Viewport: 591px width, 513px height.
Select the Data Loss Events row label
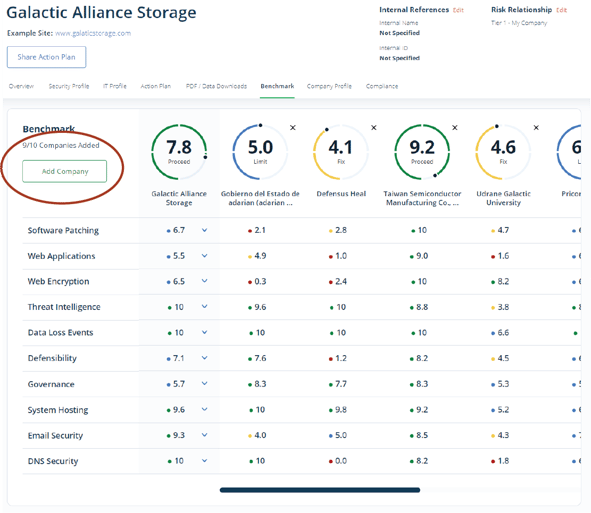click(x=60, y=332)
